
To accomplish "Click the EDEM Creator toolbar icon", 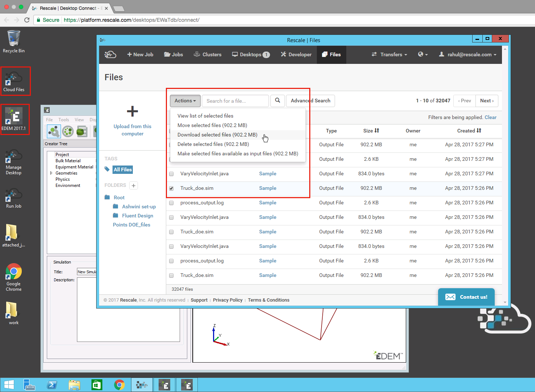I will 54,131.
